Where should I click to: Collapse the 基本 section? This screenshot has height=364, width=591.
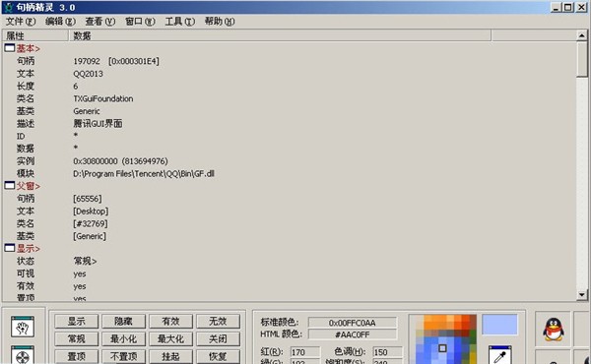[x=10, y=48]
